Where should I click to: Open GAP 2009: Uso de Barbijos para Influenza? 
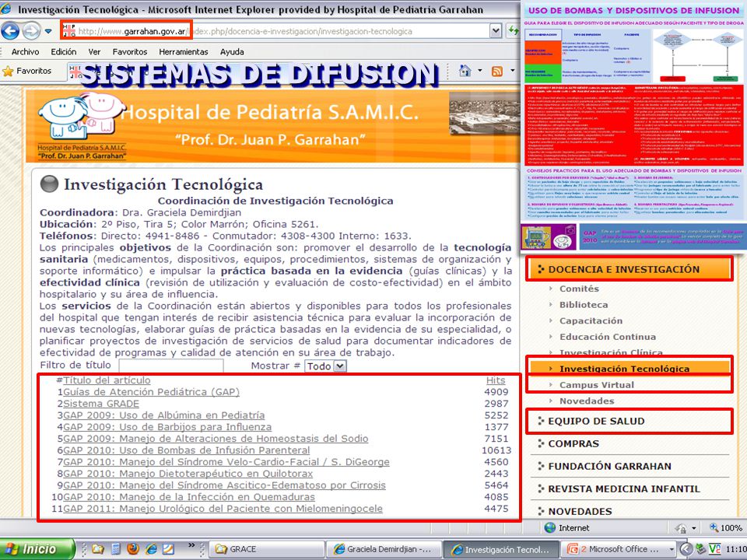click(167, 427)
